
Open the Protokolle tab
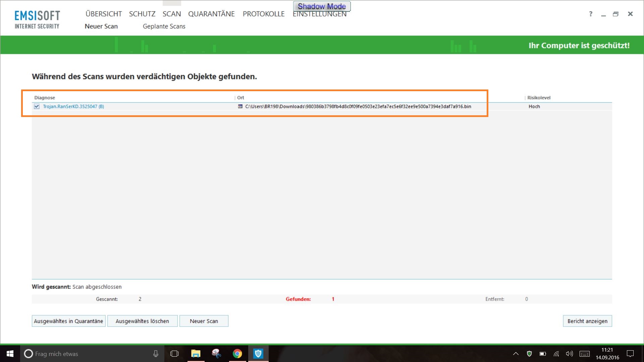pos(264,14)
